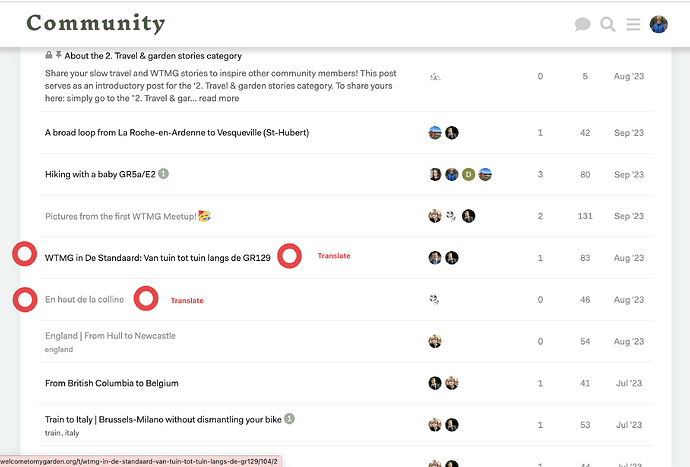This screenshot has height=467, width=690.
Task: Open 'Train to Italy | Brussels-Milano' topic
Action: click(x=163, y=419)
